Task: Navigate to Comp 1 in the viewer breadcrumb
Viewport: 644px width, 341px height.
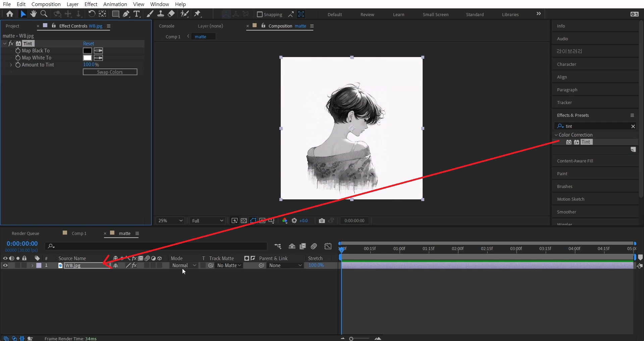Action: pyautogui.click(x=173, y=37)
